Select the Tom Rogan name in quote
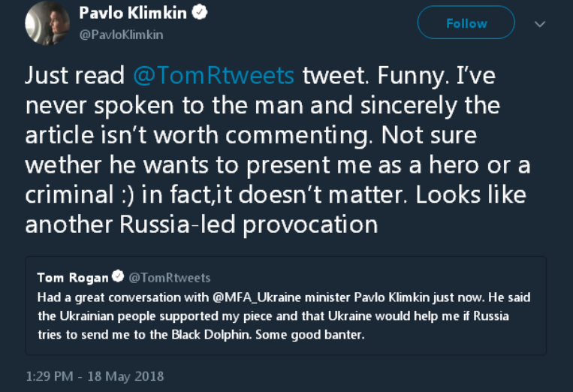Image resolution: width=573 pixels, height=392 pixels. click(x=72, y=278)
